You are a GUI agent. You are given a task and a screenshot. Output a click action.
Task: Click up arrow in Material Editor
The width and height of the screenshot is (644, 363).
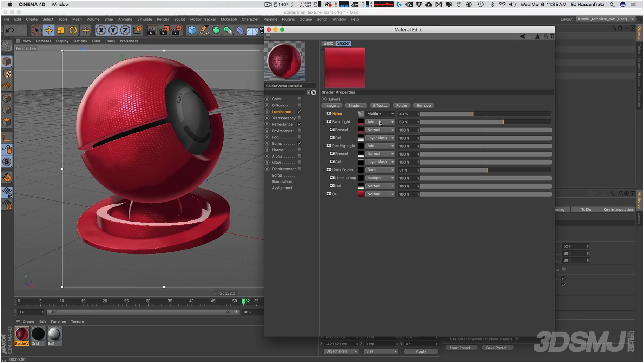point(537,36)
